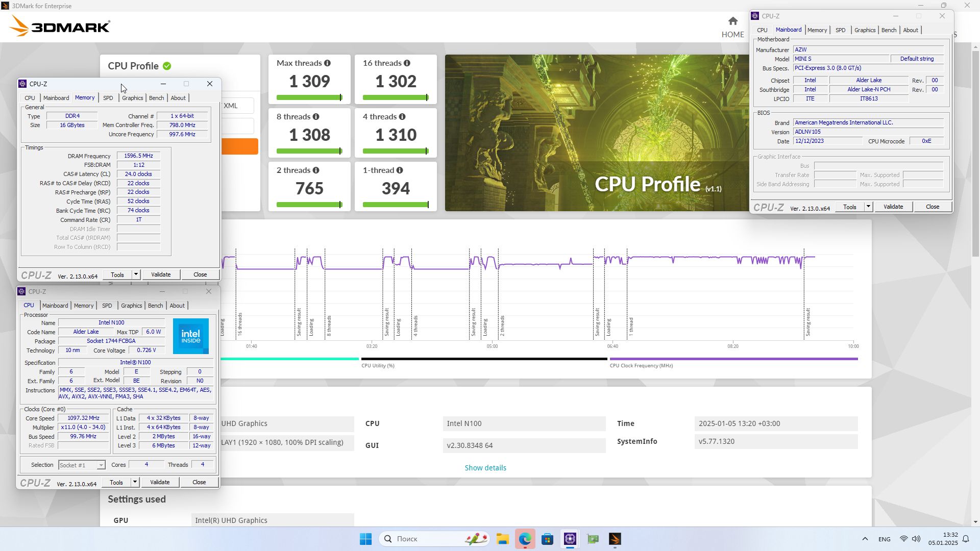The image size is (980, 551).
Task: Click the Intel N100 CPU value field
Action: click(524, 423)
